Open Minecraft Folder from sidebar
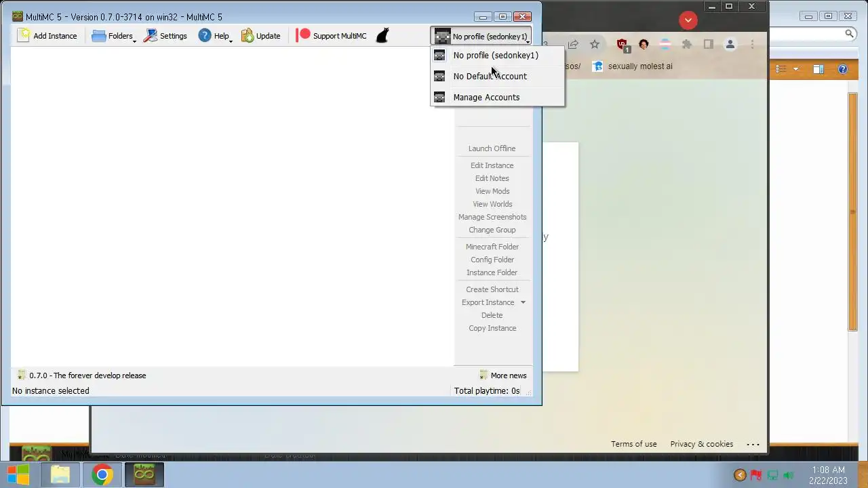The width and height of the screenshot is (868, 488). [x=492, y=247]
